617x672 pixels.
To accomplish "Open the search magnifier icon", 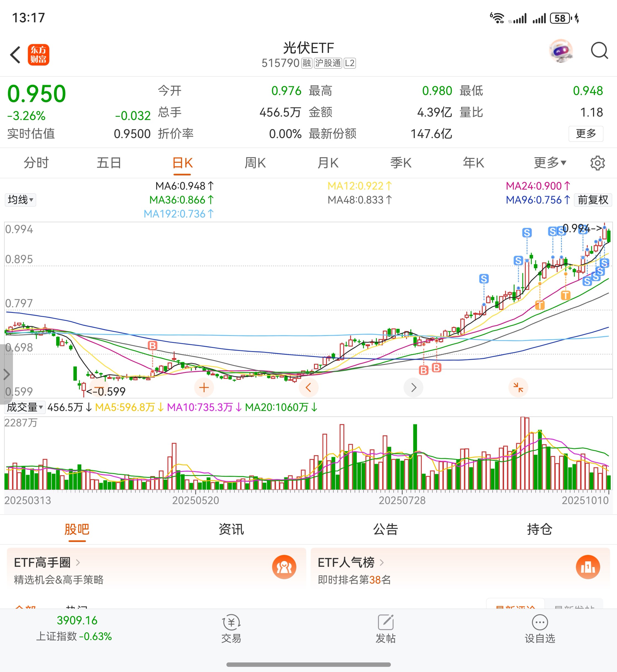I will [599, 51].
